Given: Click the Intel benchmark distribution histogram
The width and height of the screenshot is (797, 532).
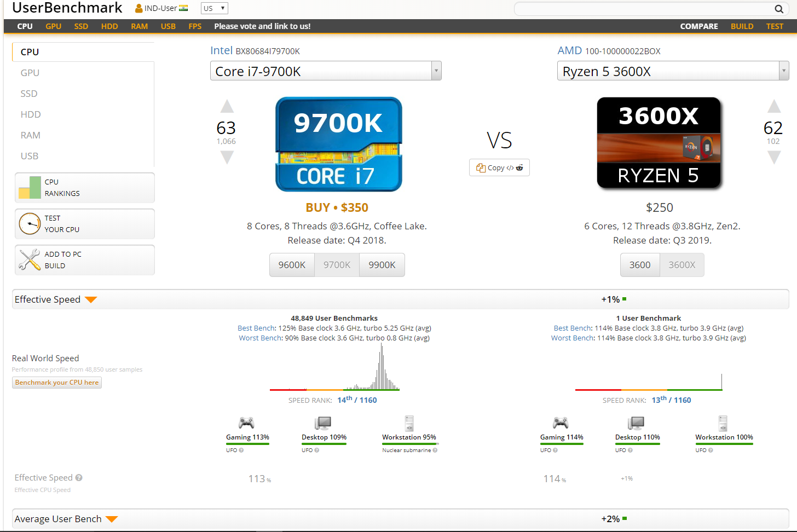Looking at the screenshot, I should point(334,367).
